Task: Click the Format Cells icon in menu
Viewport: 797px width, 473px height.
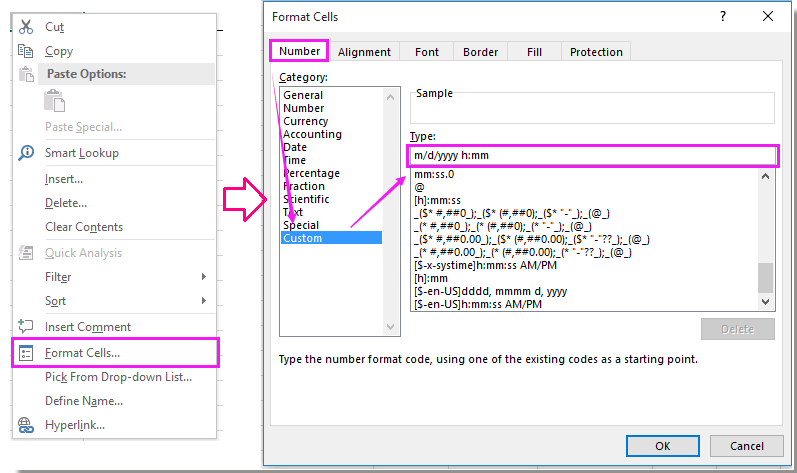Action: point(26,353)
